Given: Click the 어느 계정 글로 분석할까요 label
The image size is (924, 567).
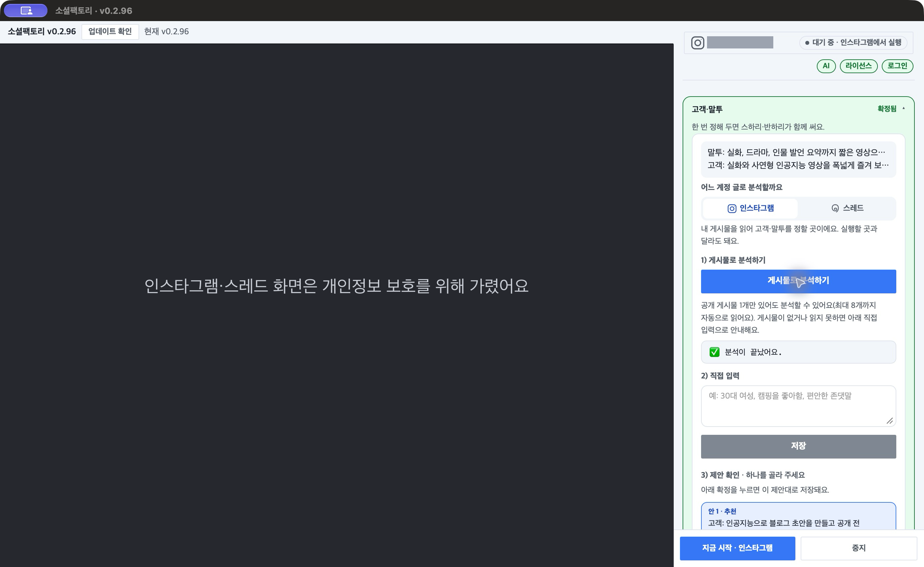Looking at the screenshot, I should coord(741,187).
